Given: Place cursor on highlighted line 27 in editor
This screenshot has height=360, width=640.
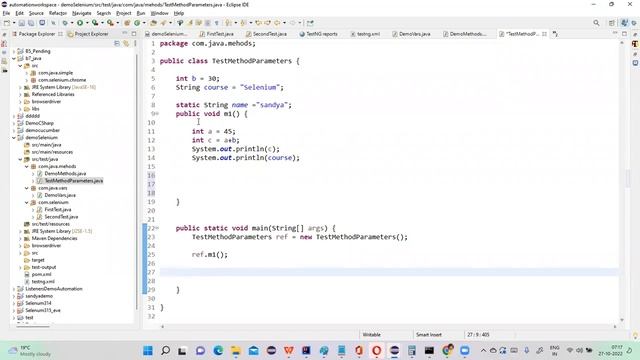Looking at the screenshot, I should tap(389, 272).
